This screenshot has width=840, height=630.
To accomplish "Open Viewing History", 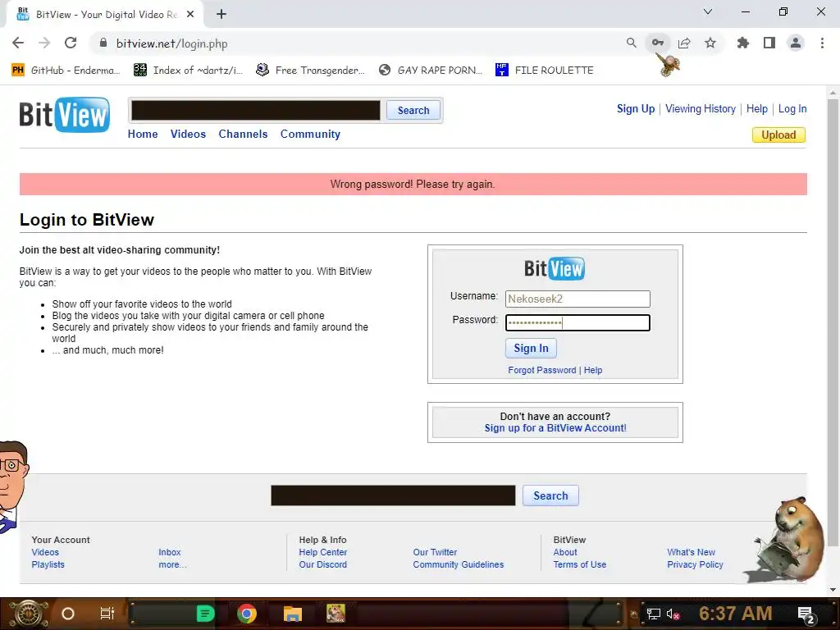I will [x=701, y=109].
